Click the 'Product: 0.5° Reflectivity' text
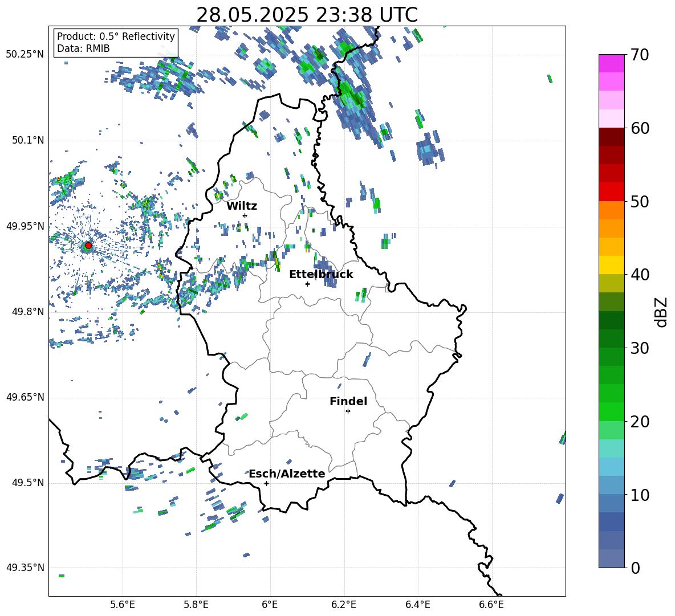Screen dimensions: 675x616 [116, 36]
